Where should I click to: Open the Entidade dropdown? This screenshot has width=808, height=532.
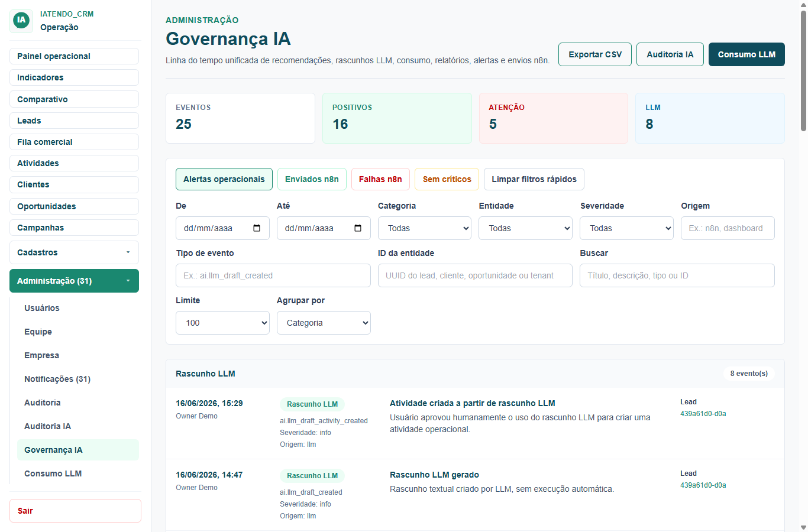click(x=526, y=228)
